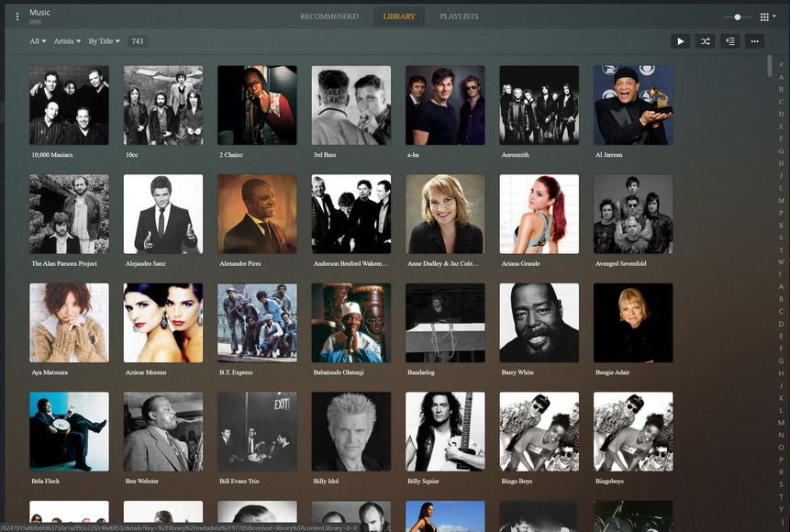Click the 743 item count badge
This screenshot has width=790, height=532.
pyautogui.click(x=138, y=41)
